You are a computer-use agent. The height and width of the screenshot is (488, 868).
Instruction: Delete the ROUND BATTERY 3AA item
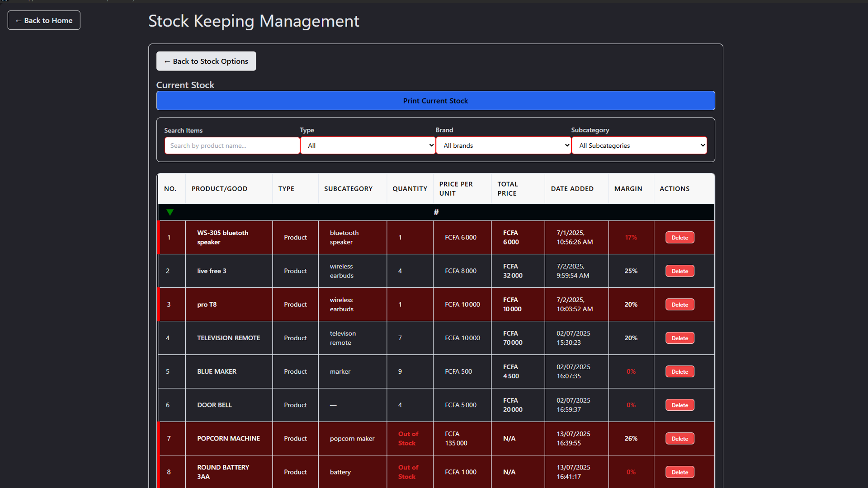[x=679, y=472]
